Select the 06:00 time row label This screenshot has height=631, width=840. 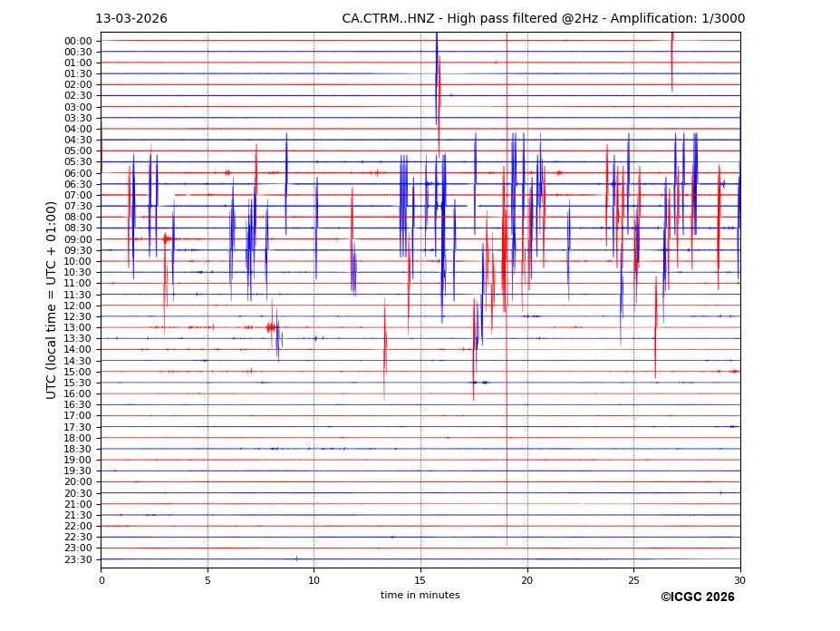coord(78,173)
